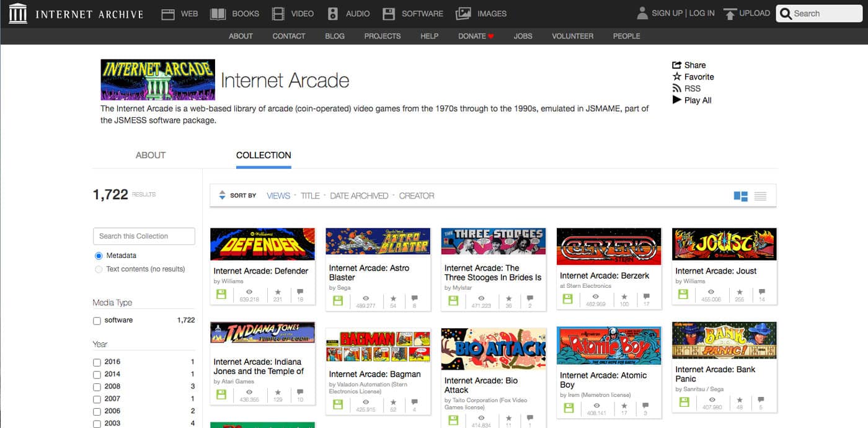This screenshot has width=868, height=428.
Task: Open the Books section icon
Action: (218, 14)
